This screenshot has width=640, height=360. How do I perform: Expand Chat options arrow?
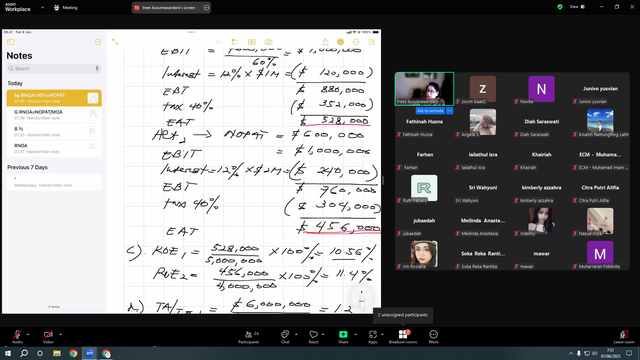[296, 334]
